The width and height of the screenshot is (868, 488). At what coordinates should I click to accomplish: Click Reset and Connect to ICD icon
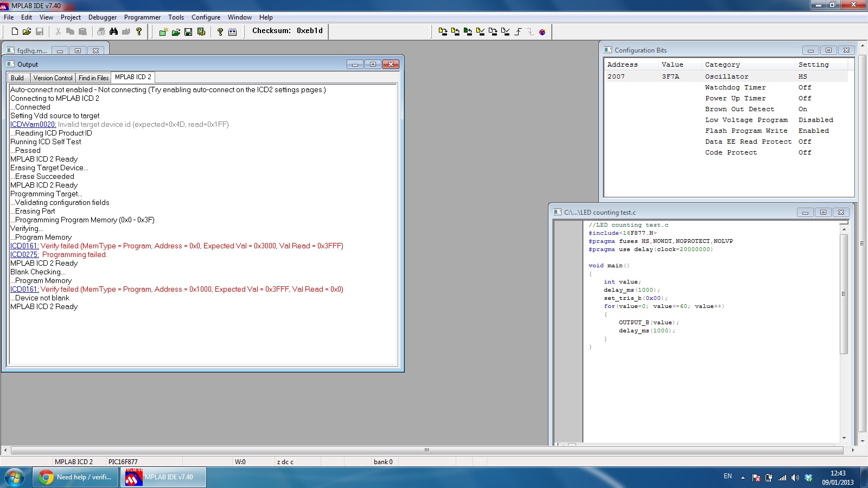[542, 32]
